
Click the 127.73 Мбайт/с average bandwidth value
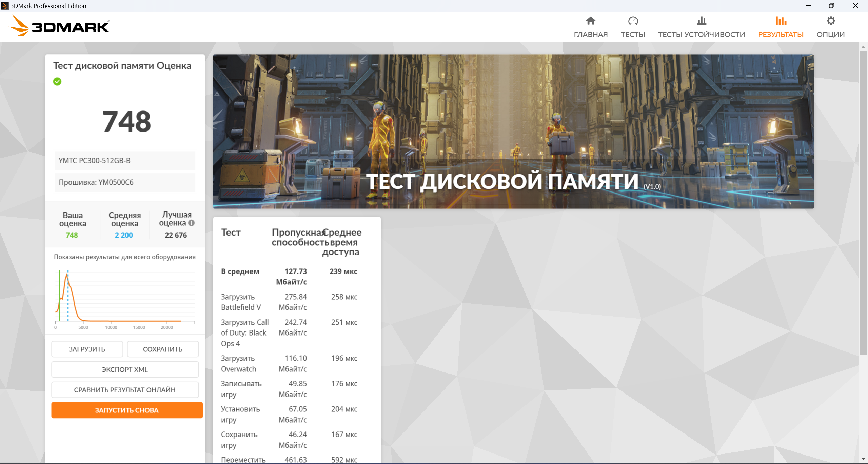point(292,277)
